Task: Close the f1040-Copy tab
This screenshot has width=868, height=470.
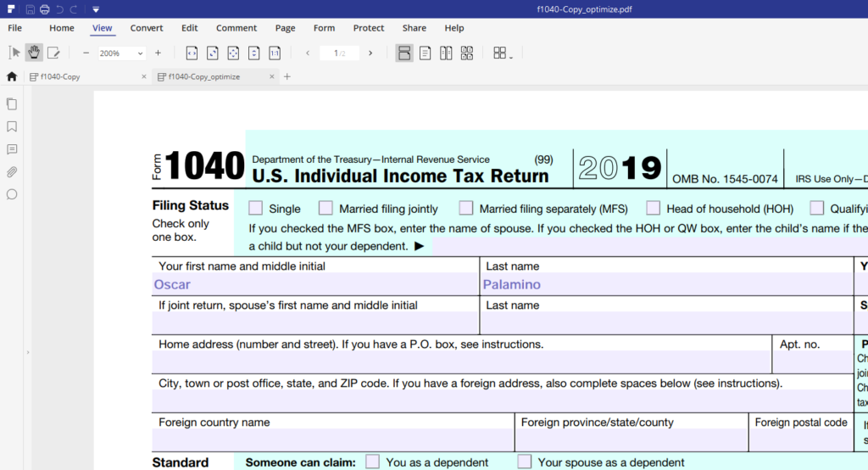Action: [x=144, y=76]
